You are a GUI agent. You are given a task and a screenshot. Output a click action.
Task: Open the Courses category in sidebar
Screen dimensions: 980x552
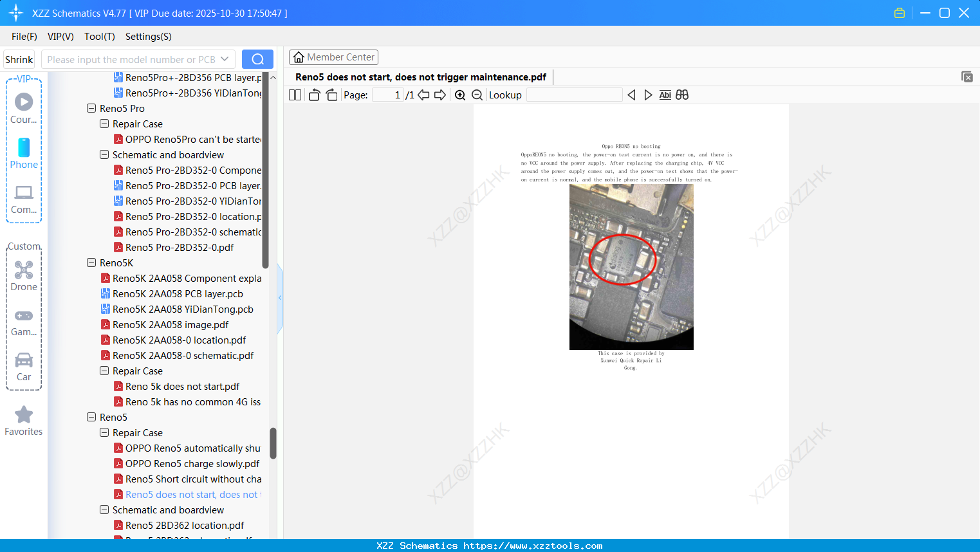pos(24,108)
